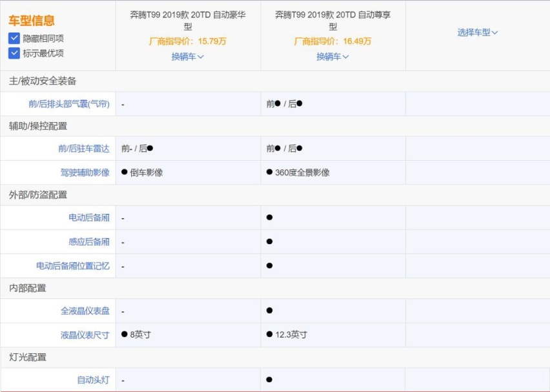The height and width of the screenshot is (392, 550).
Task: Open 前/后驻车雷达 parameter link
Action: click(x=84, y=149)
